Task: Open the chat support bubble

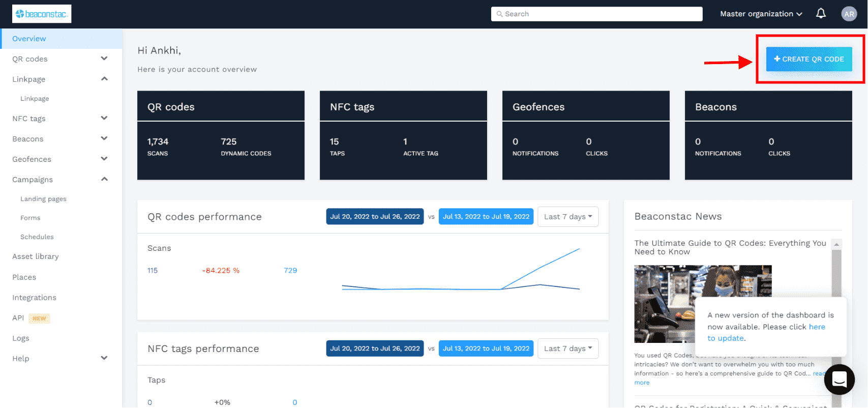Action: coord(839,380)
